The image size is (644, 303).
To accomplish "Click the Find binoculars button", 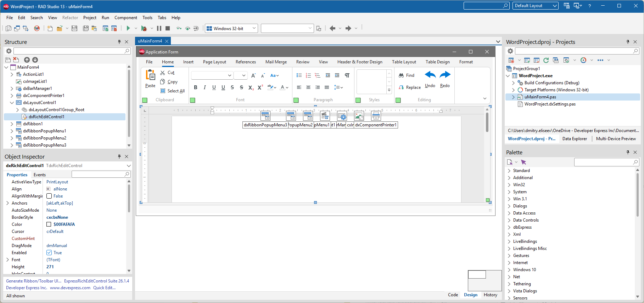I will click(406, 75).
